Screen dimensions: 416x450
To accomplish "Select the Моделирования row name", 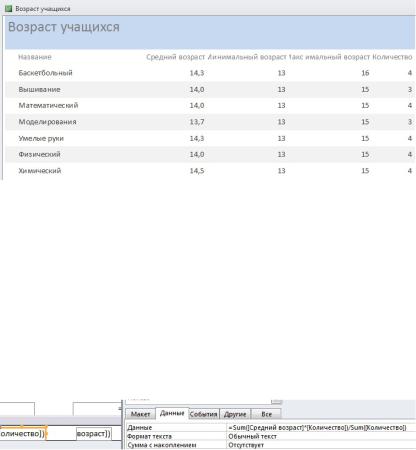I will (47, 122).
